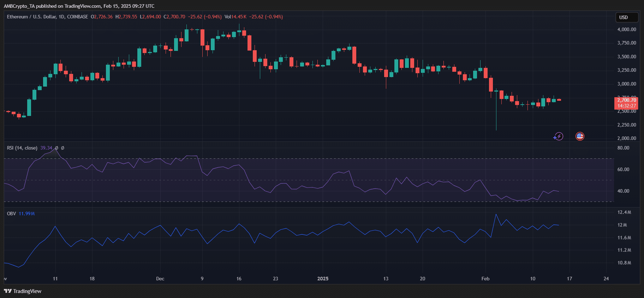Click the 60.00 RSI axis label
The width and height of the screenshot is (644, 298).
623,169
